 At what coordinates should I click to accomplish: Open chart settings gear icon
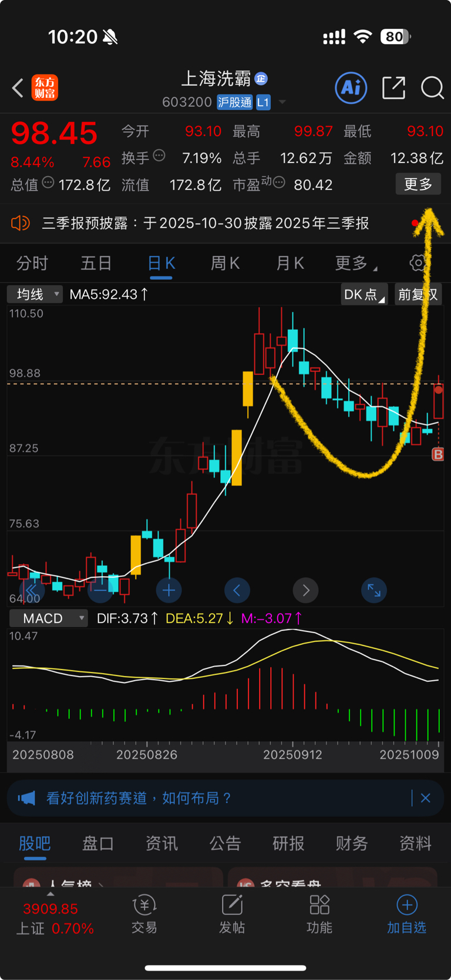[418, 263]
